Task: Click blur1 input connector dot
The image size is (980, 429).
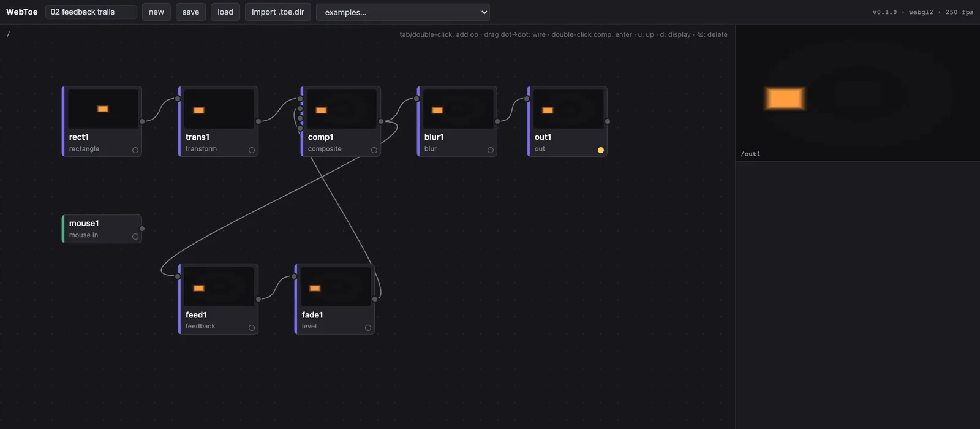Action: pos(417,99)
